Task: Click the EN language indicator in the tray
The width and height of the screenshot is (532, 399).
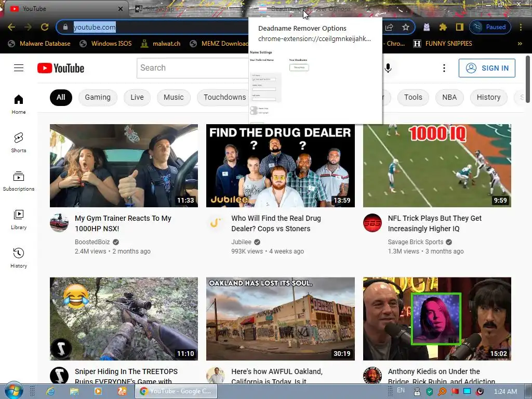Action: pos(401,390)
